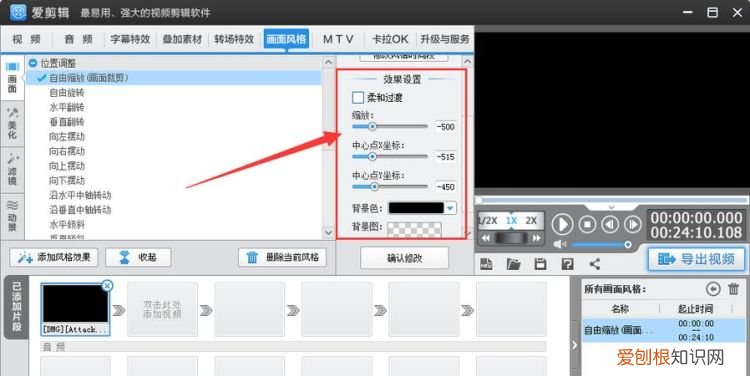Screen dimensions: 750x376
Task: Select the 美化 sidebar category
Action: [x=12, y=123]
